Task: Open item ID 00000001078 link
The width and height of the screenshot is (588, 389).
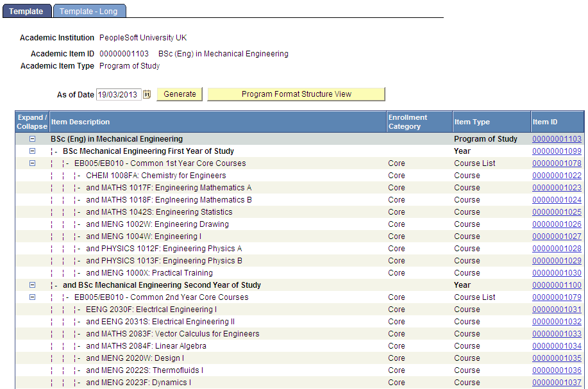Action: 557,163
